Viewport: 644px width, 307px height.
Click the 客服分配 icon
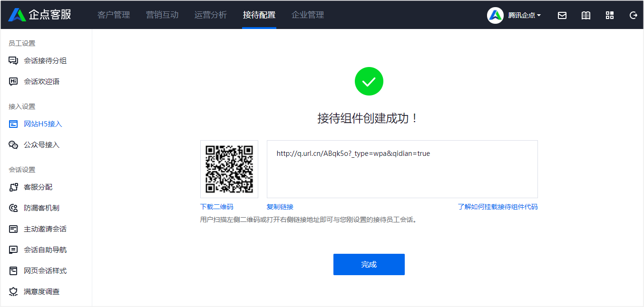pyautogui.click(x=13, y=187)
